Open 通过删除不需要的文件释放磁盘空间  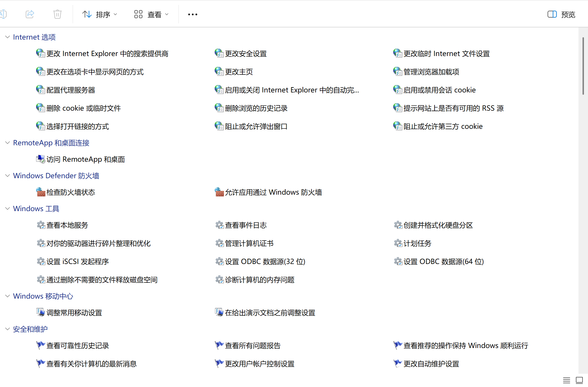click(102, 280)
